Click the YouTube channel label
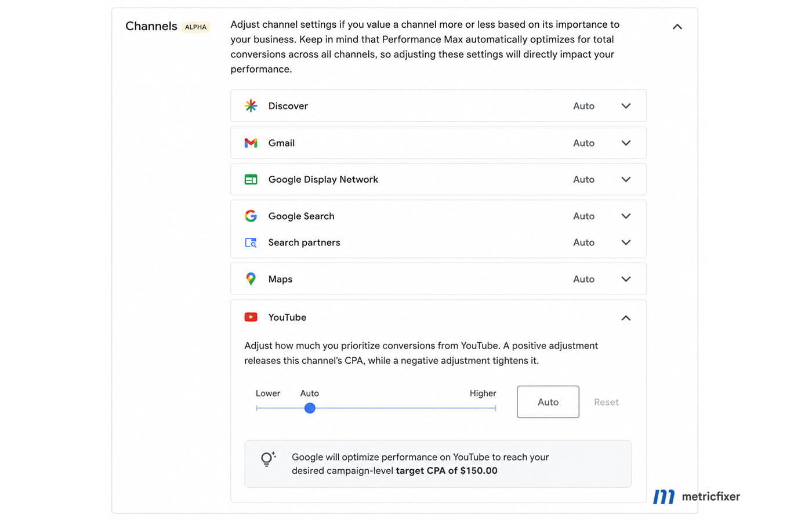Image resolution: width=812 pixels, height=522 pixels. click(x=287, y=317)
